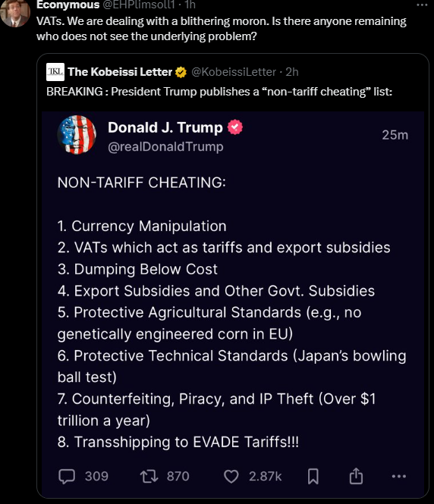Screen dimensions: 434x504
Task: Open the top-right tweet more options menu
Action: 422,5
